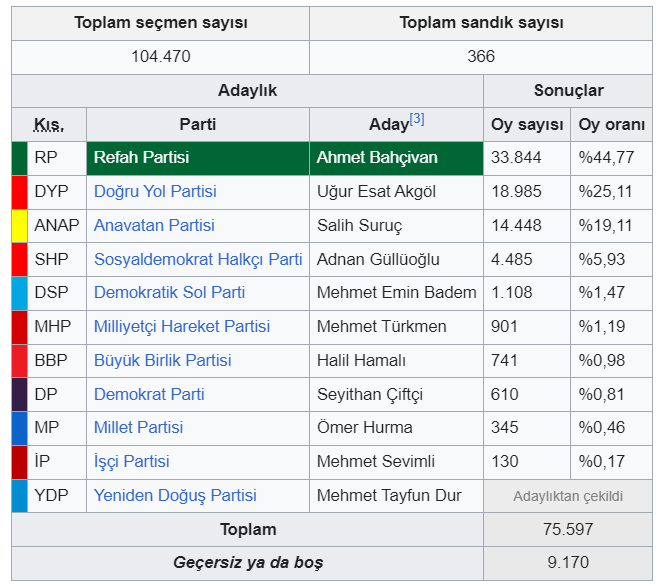Open the Millet Partisi link
666x586 pixels.
138,428
